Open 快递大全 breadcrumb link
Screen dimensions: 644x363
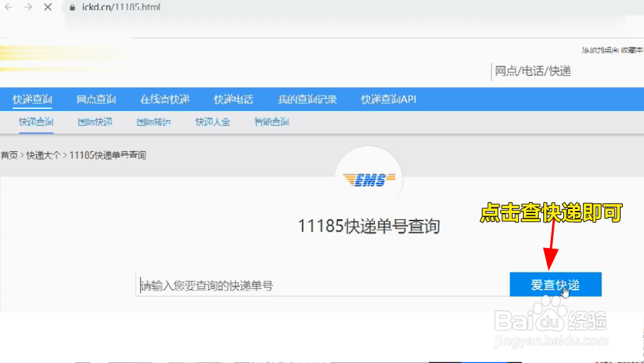tap(43, 155)
